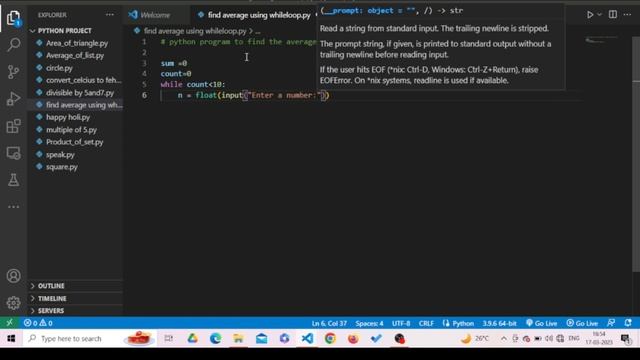Change UTF-8 file encoding

[x=401, y=323]
